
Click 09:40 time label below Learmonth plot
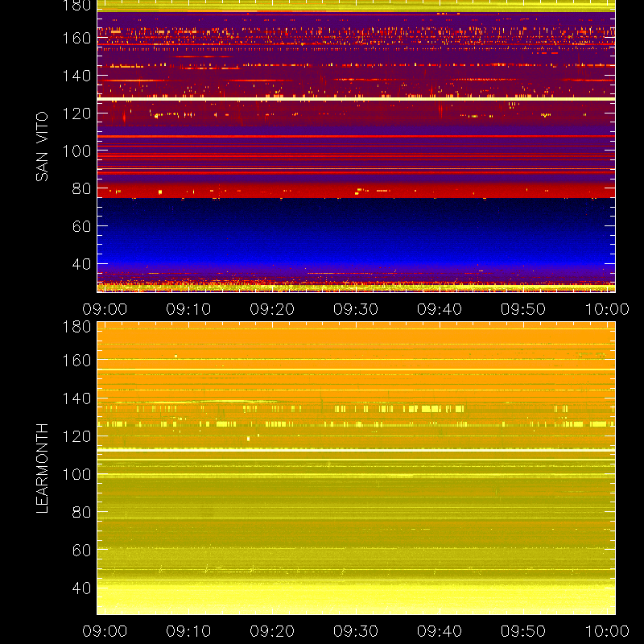[440, 631]
